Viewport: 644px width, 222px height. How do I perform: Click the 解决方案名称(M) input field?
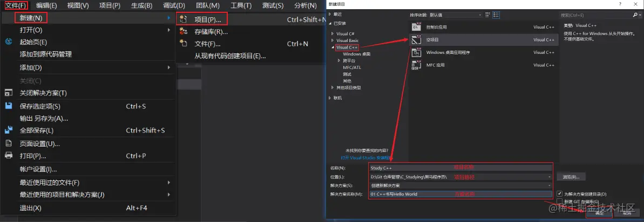coord(460,194)
